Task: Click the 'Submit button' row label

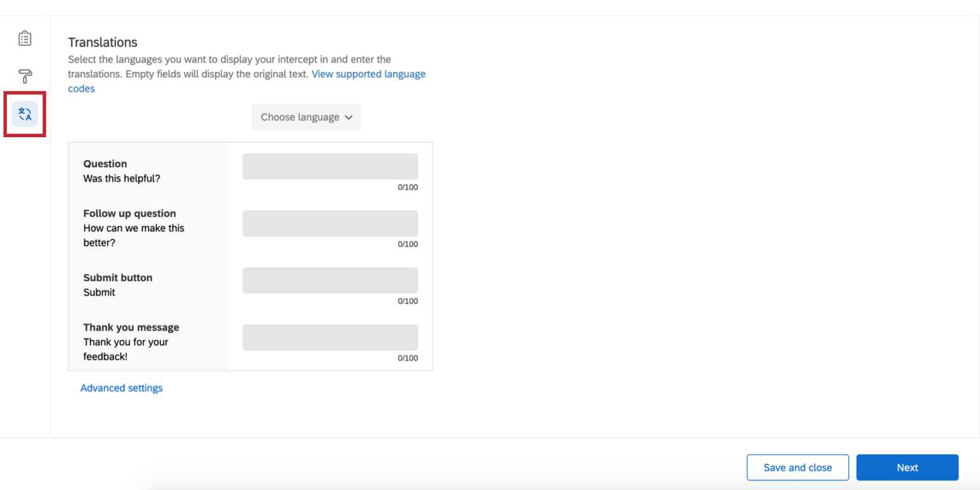Action: 117,278
